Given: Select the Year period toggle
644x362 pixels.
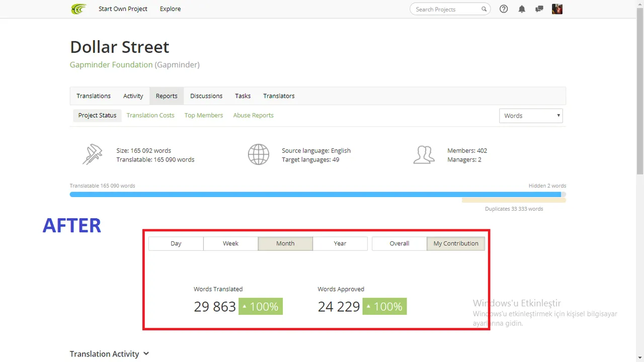Looking at the screenshot, I should click(x=340, y=243).
